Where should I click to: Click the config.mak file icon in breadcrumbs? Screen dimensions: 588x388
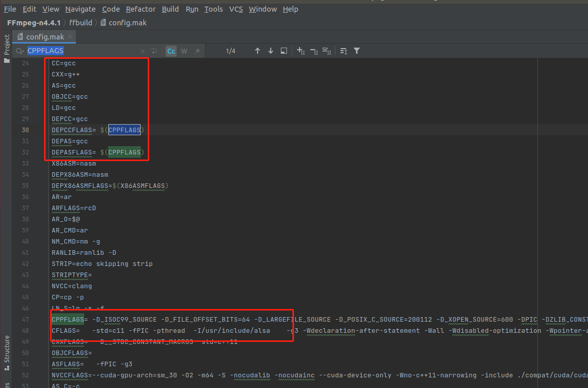[x=104, y=22]
